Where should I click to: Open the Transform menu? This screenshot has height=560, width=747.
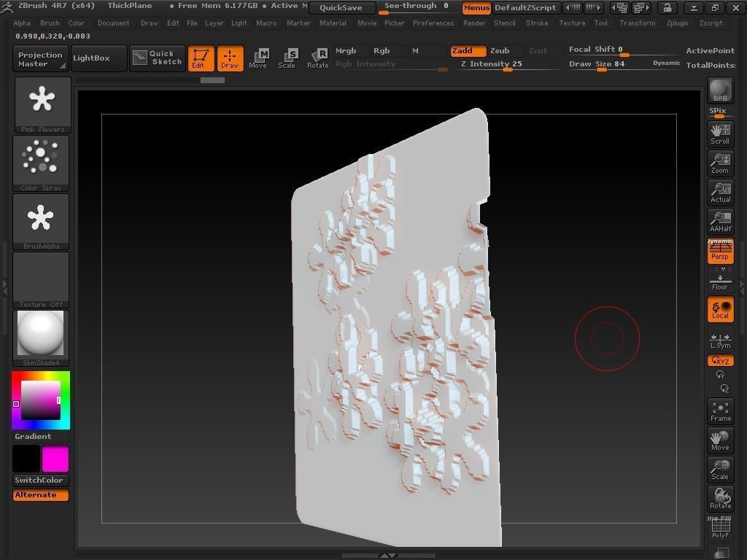point(638,23)
